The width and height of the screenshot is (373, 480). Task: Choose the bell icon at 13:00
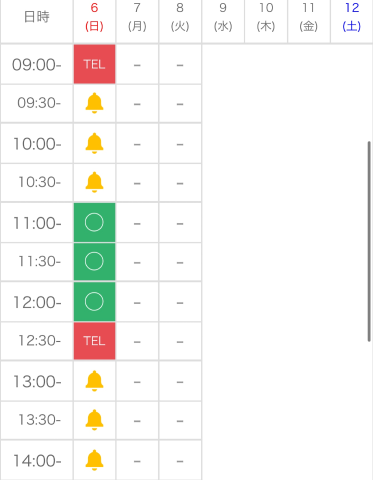pyautogui.click(x=94, y=381)
